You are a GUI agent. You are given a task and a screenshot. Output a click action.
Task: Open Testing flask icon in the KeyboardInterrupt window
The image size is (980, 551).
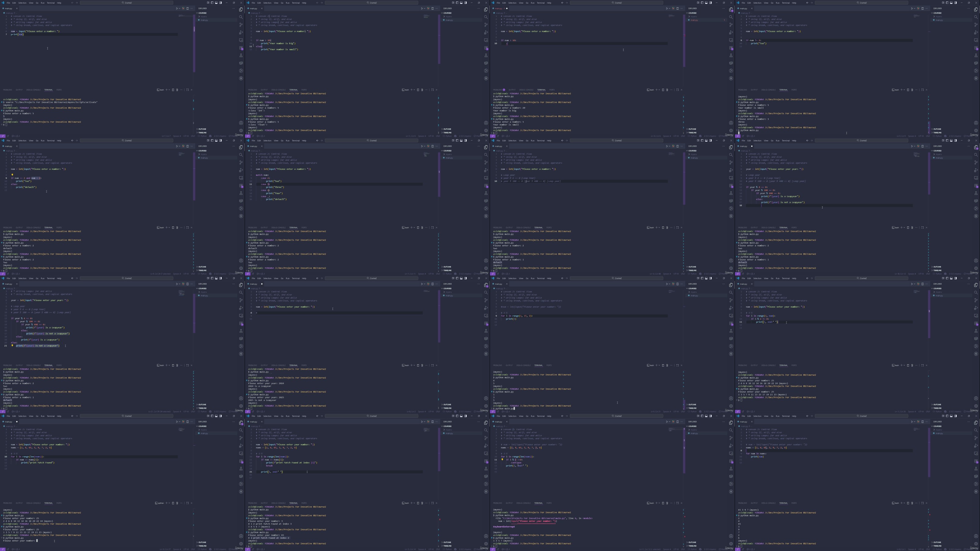[731, 469]
